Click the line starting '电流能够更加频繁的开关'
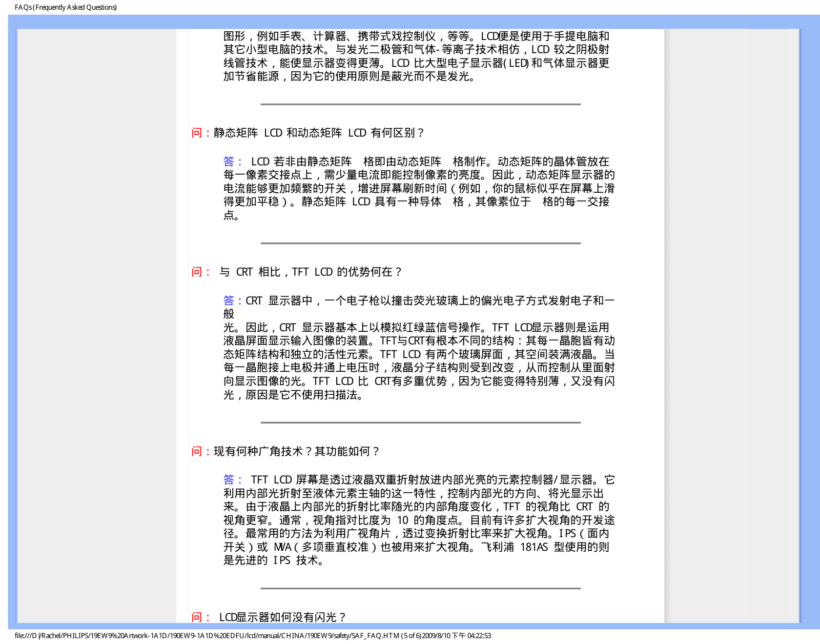Screen dimensions: 820x644 point(419,188)
